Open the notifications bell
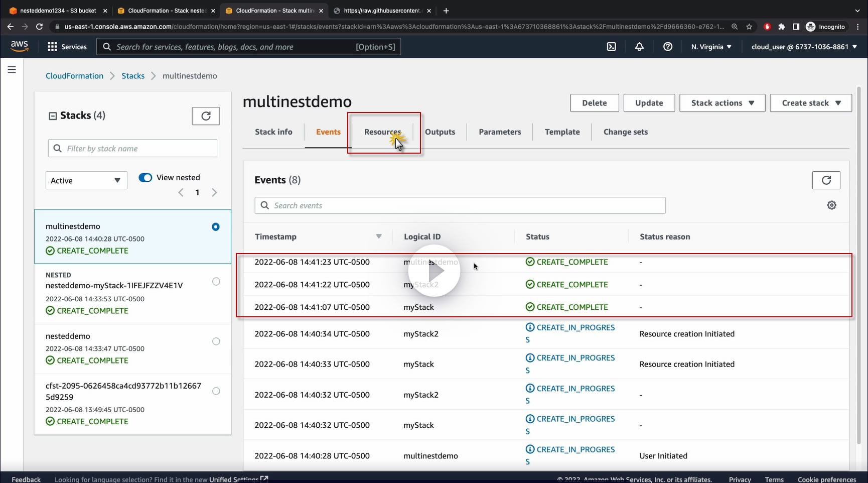 click(x=639, y=47)
